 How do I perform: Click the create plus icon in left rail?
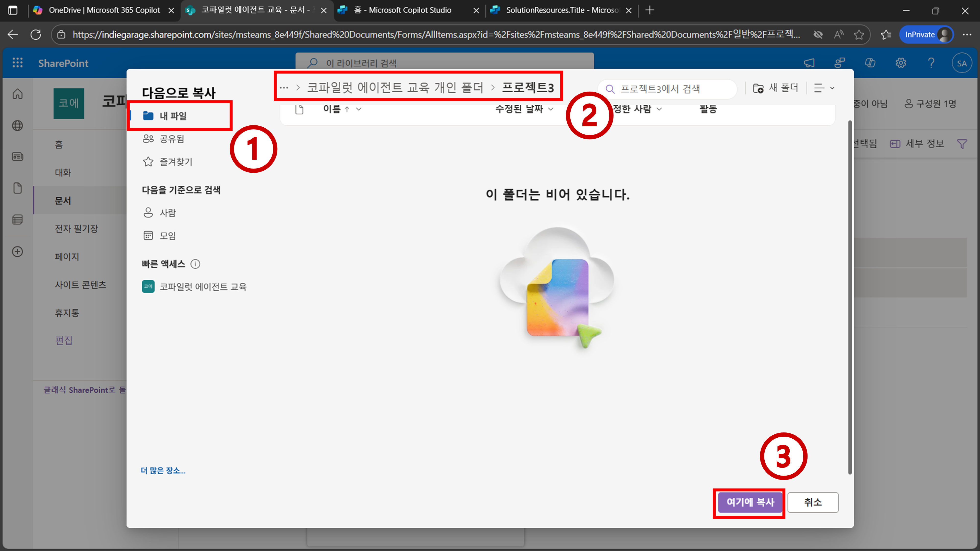tap(17, 251)
